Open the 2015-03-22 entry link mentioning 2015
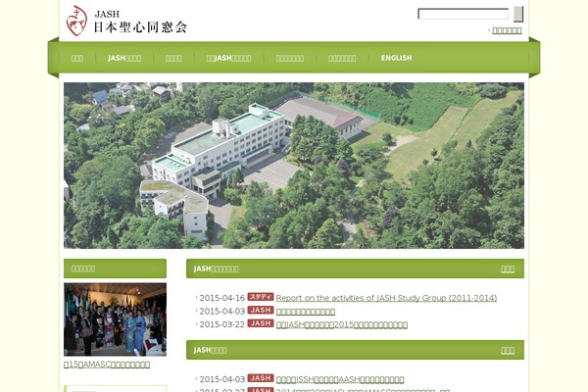This screenshot has width=588, height=392. 342,324
